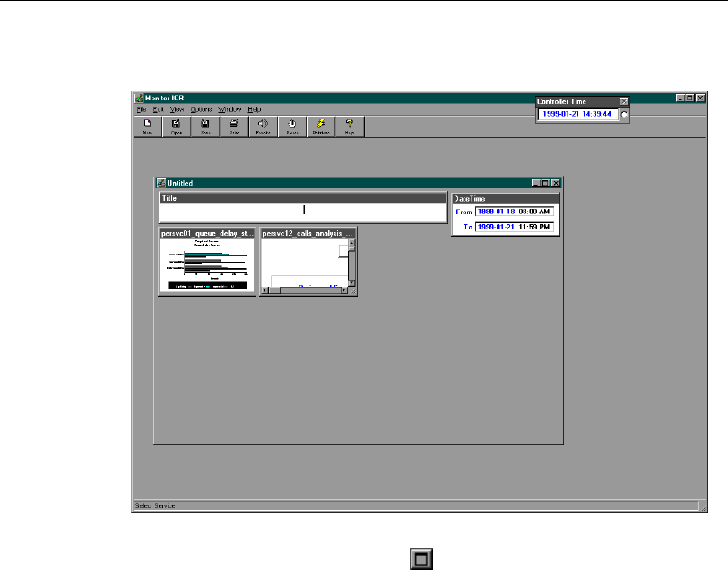Viewport: 728px width, 570px height.
Task: Close the Controller Time floating window
Action: click(624, 101)
